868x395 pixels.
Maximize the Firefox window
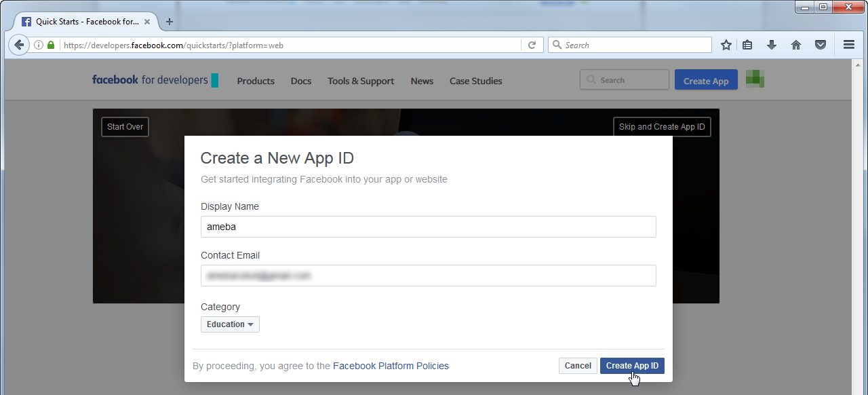point(823,7)
